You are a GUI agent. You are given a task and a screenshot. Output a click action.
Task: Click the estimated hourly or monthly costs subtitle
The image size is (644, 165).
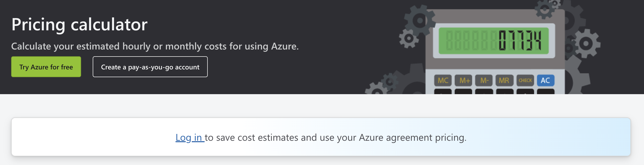pos(155,46)
